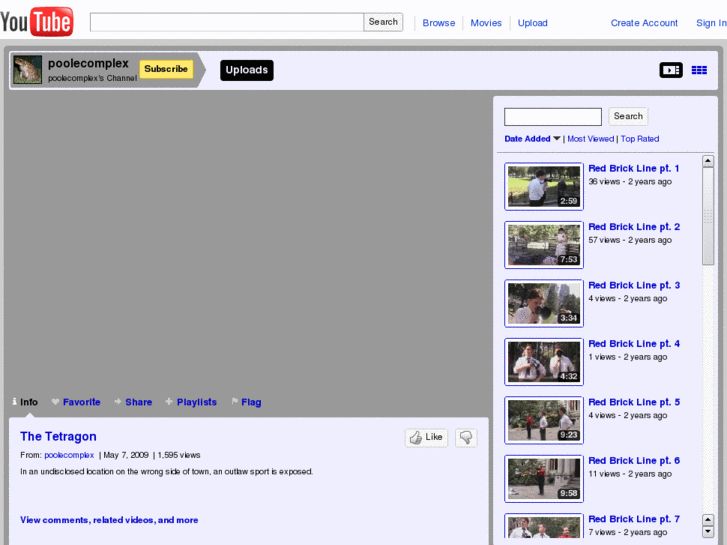Click the top Search button

coord(383,22)
